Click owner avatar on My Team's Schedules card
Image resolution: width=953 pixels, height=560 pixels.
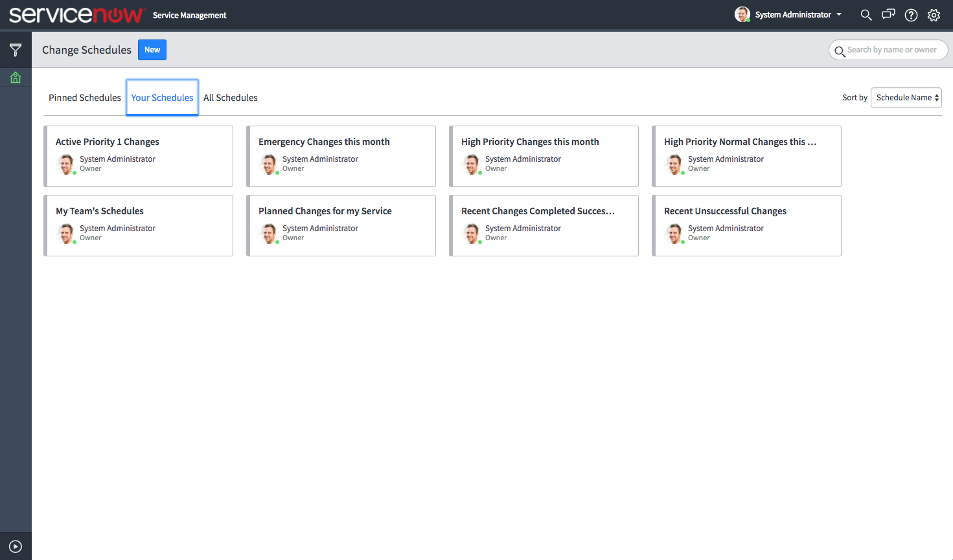66,234
